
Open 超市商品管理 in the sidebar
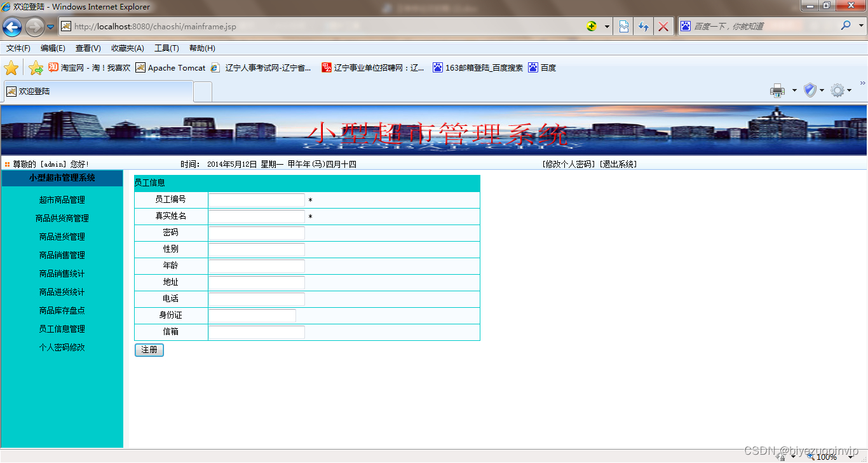[x=62, y=200]
